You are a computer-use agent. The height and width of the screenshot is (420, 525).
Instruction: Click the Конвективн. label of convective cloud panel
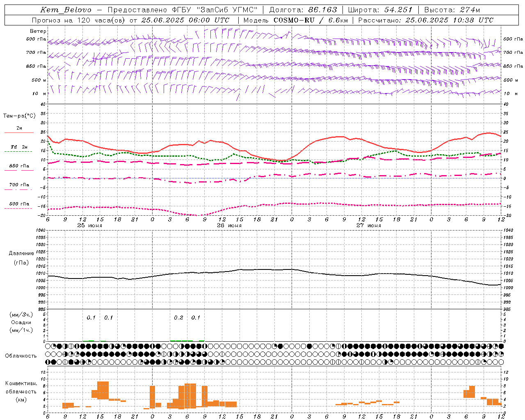point(21,383)
